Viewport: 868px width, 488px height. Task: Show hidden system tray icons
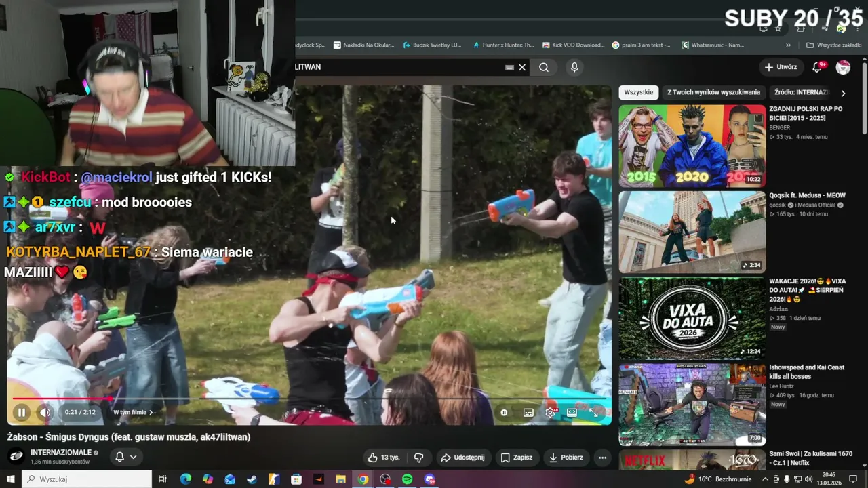click(x=765, y=479)
